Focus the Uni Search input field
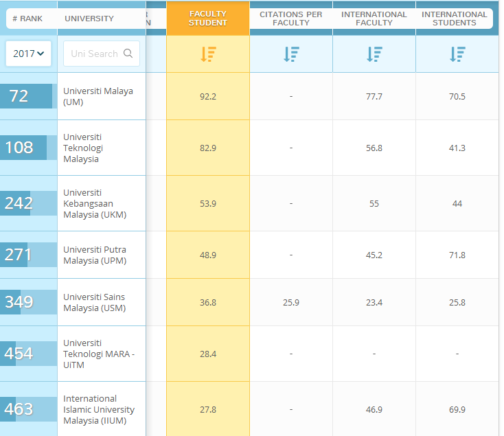This screenshot has height=436, width=504. (102, 54)
